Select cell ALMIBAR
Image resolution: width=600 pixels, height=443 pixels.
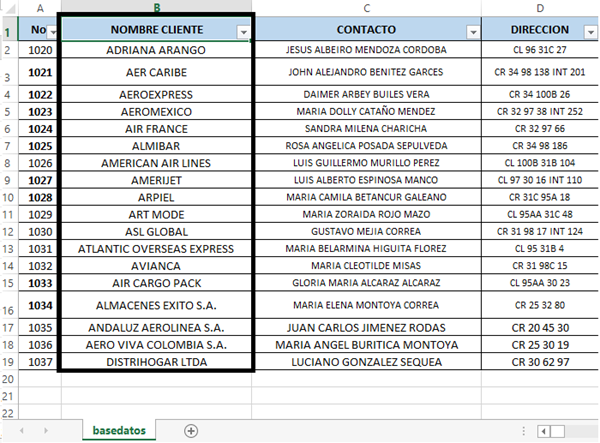[156, 146]
